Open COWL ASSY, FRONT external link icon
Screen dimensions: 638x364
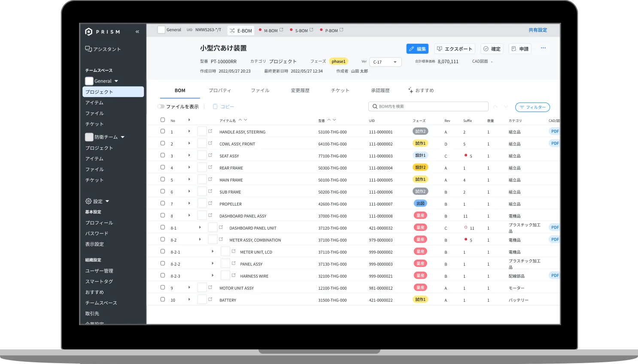coord(210,143)
